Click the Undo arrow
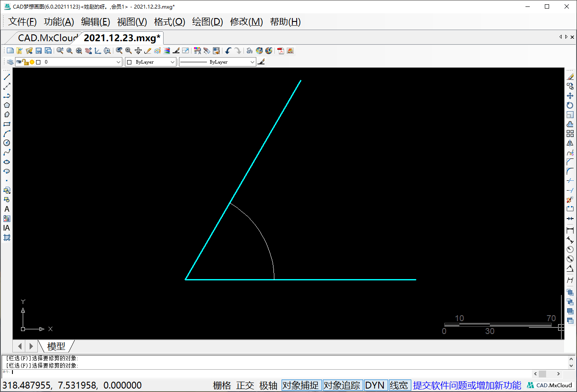This screenshot has width=577, height=392. coord(228,51)
